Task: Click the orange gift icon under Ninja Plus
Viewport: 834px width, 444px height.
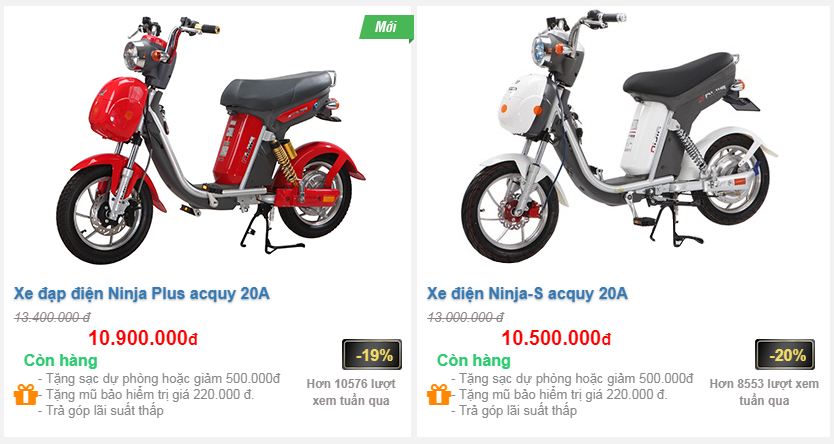Action: click(x=26, y=395)
